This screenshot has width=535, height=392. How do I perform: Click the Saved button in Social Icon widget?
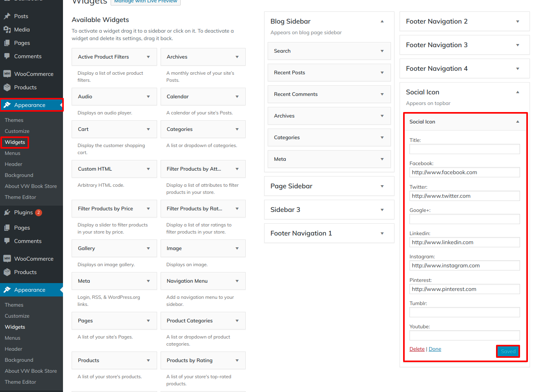[508, 351]
